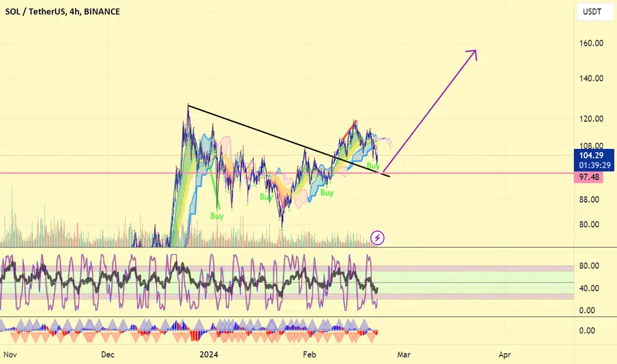The image size is (617, 364).
Task: Click the 160.00 price axis label
Action: click(591, 43)
